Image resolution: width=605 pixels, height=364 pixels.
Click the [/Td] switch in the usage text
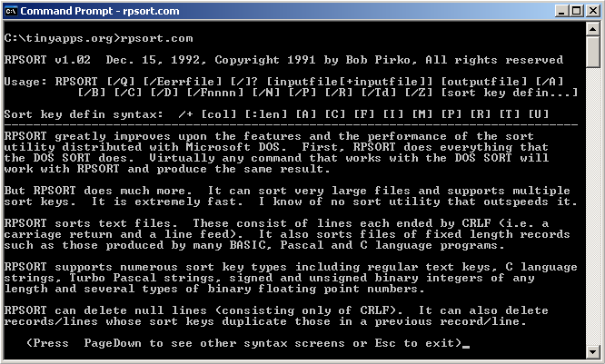[x=378, y=93]
